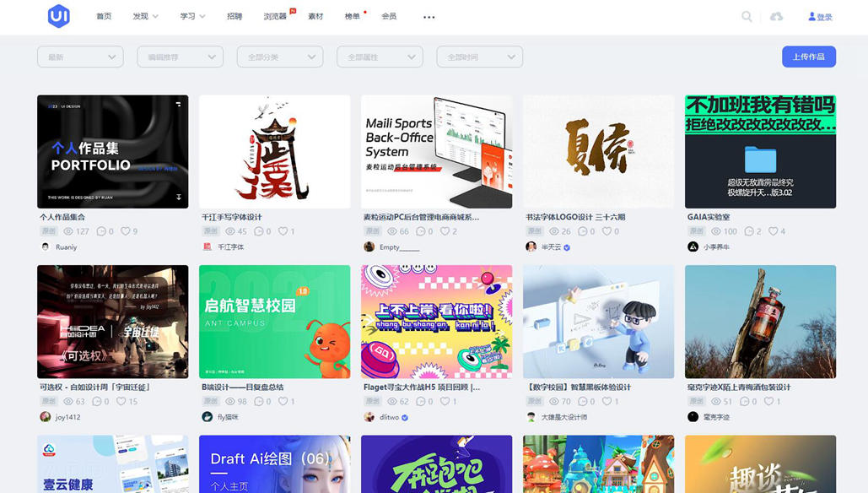Open the 书法字体LOGO设计 三十六期 title link
The height and width of the screenshot is (493, 868).
point(575,217)
